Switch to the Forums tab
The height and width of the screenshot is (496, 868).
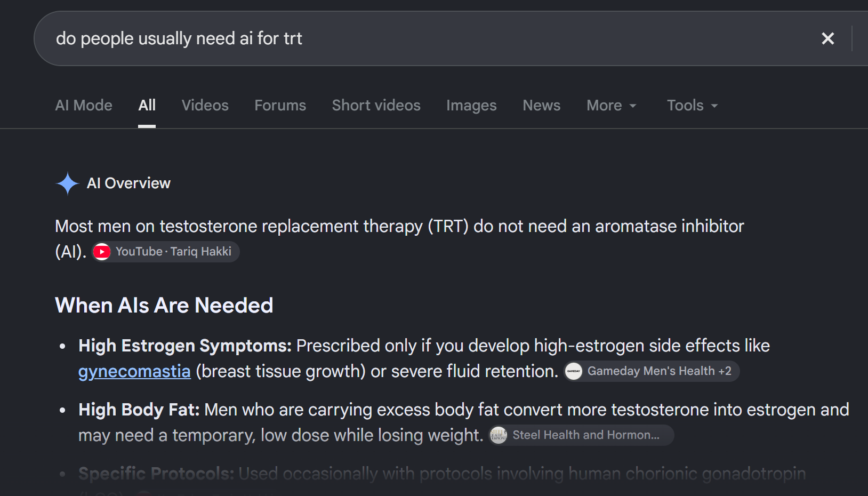(280, 106)
